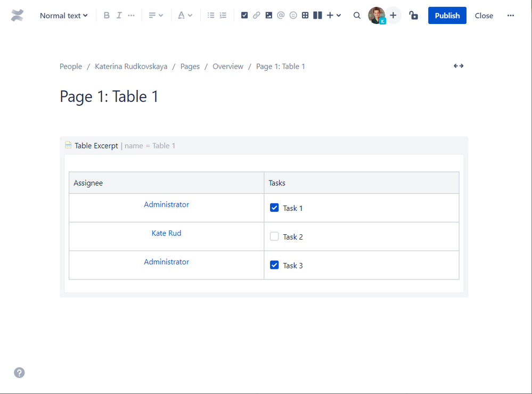The height and width of the screenshot is (394, 532).
Task: Follow the Kate Rud assignee link
Action: 166,233
